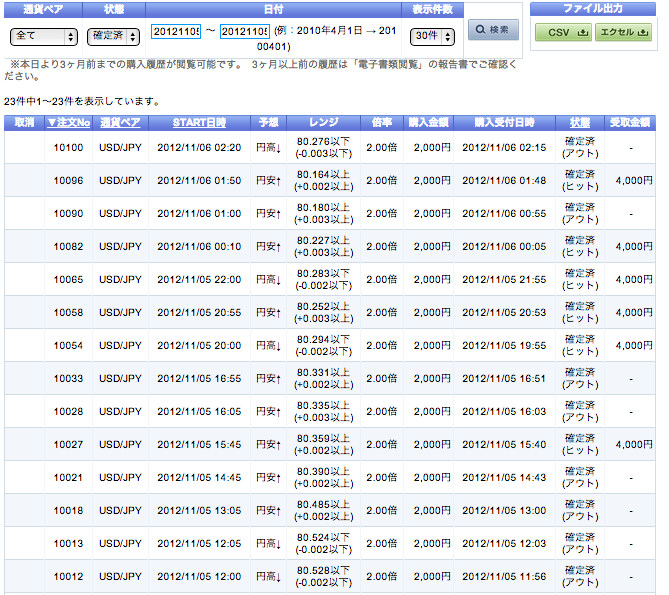
Task: Select order number 10100
Action: click(x=68, y=148)
